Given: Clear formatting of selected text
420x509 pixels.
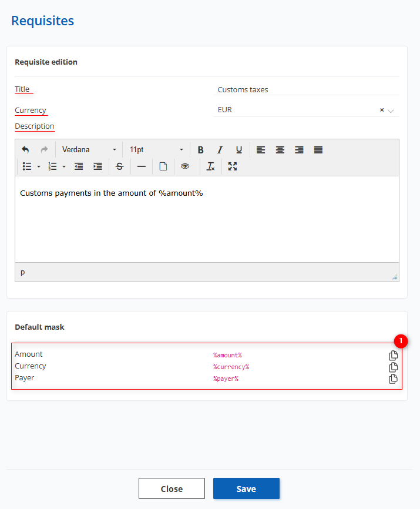Looking at the screenshot, I should pos(210,166).
